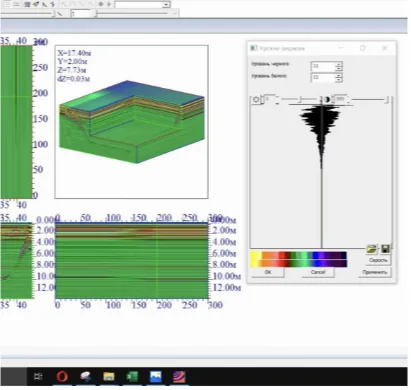Click the dark pencil icon before the lightning bolt
411x390 pixels.
coord(44,4)
